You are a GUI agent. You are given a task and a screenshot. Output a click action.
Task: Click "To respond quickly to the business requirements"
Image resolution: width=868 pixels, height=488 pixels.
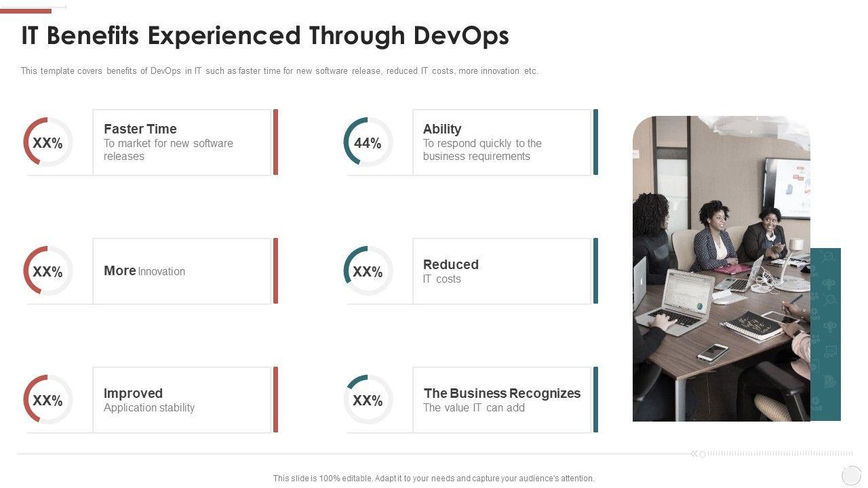tap(482, 150)
